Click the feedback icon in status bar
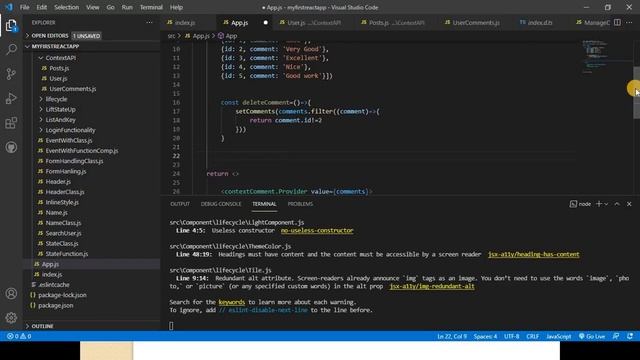Image resolution: width=640 pixels, height=360 pixels. [x=616, y=336]
